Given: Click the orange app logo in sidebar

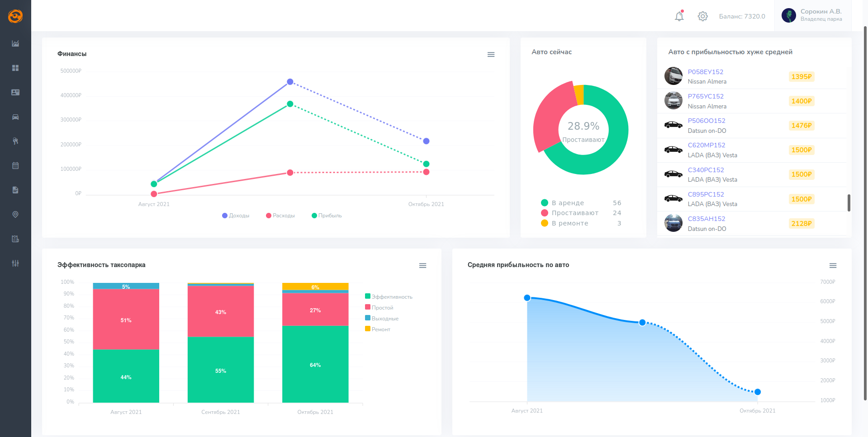Looking at the screenshot, I should [15, 16].
